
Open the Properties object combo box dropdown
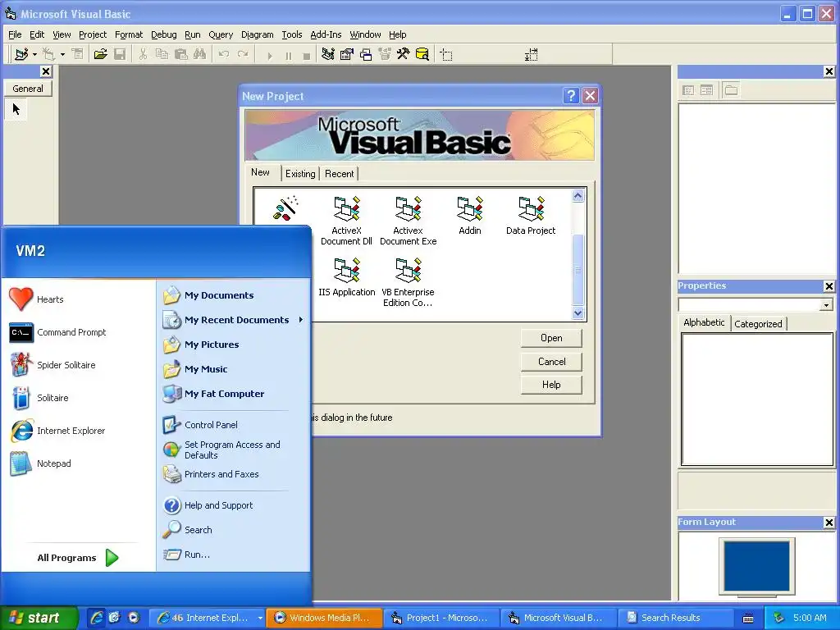coord(826,305)
